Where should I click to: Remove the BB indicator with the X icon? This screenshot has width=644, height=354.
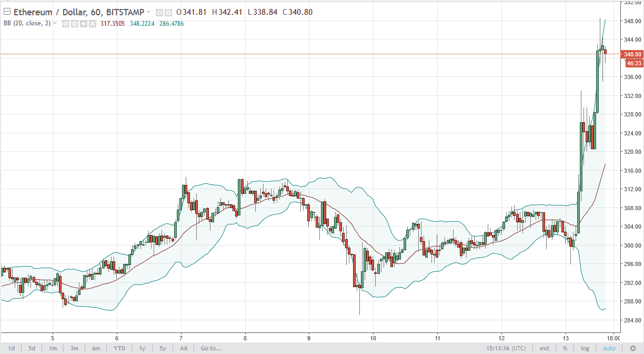92,24
